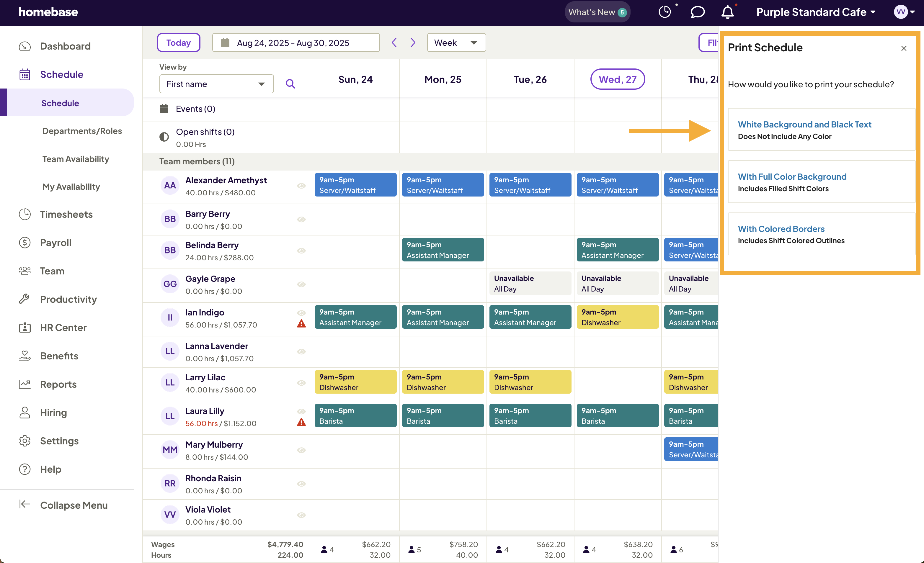Screen dimensions: 924x563
Task: Expand the Purple Standard Cafe account dropdown
Action: point(816,12)
